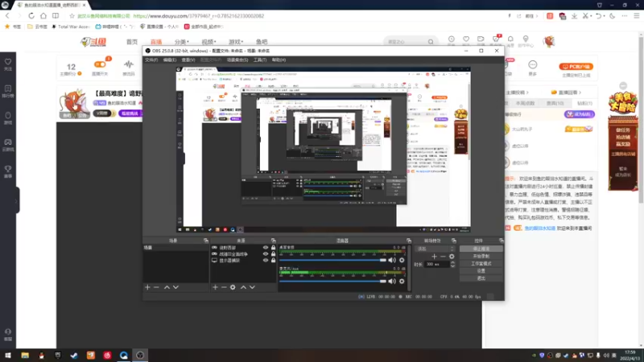Open the 编辑(E) menu in OBS
This screenshot has width=644, height=362.
[170, 60]
